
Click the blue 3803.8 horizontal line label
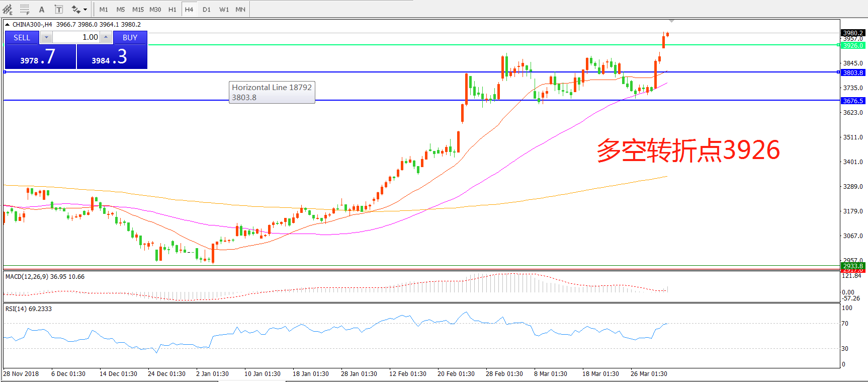click(853, 72)
